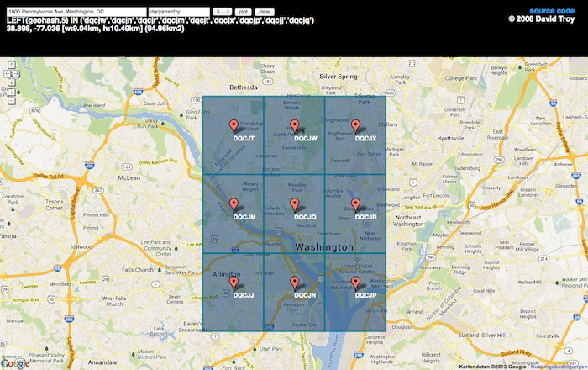The height and width of the screenshot is (370, 588).
Task: Click the clear button
Action: (x=265, y=12)
